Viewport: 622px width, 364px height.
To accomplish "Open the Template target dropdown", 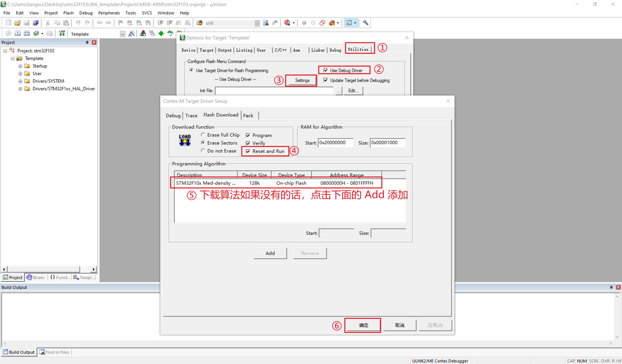I will pyautogui.click(x=122, y=34).
